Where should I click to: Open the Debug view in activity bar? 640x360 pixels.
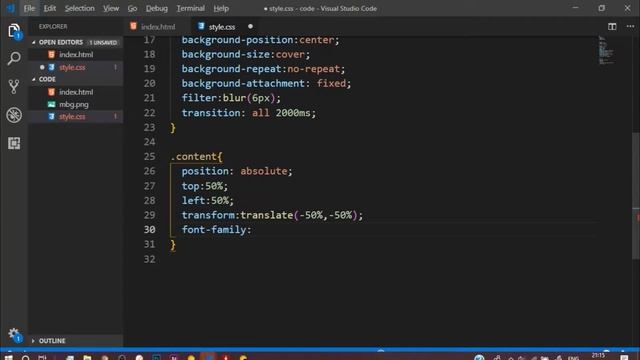[14, 115]
